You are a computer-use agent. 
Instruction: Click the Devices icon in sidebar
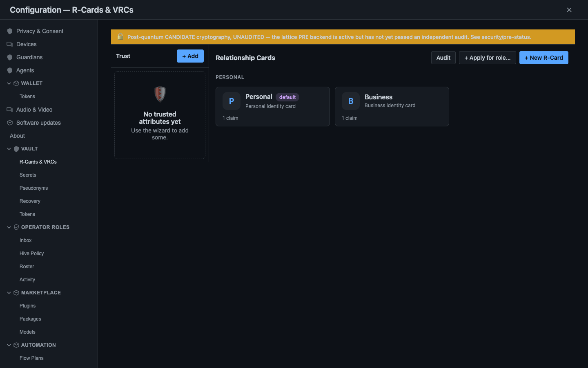[10, 44]
